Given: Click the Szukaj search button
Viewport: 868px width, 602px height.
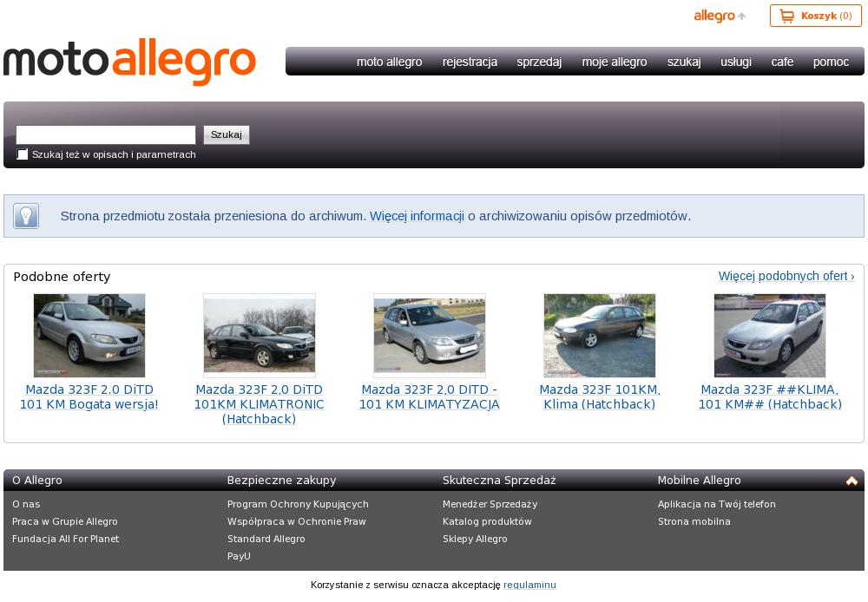Looking at the screenshot, I should (x=227, y=135).
